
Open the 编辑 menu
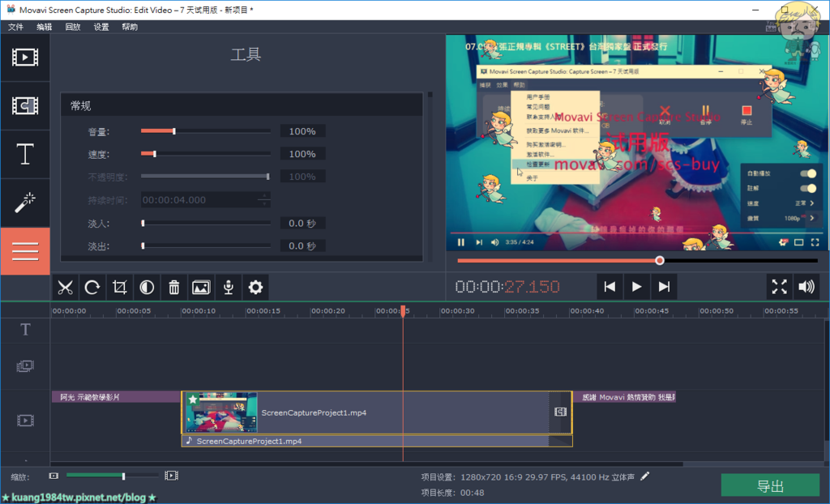pyautogui.click(x=44, y=27)
